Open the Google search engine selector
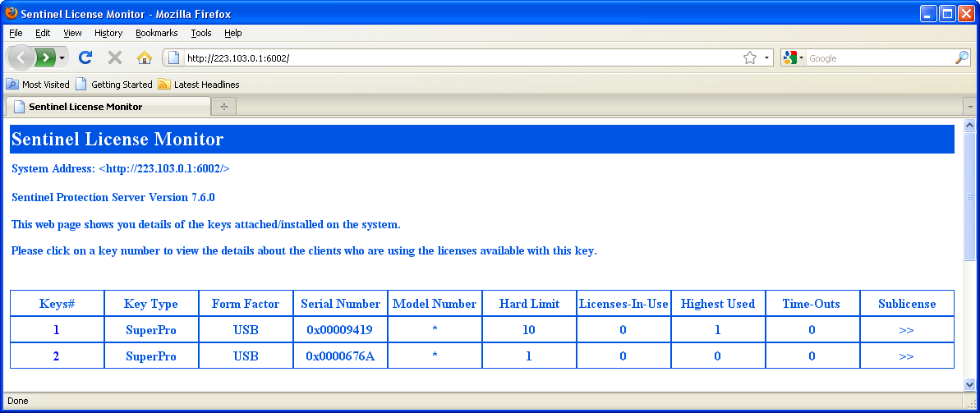Image resolution: width=980 pixels, height=413 pixels. [794, 58]
